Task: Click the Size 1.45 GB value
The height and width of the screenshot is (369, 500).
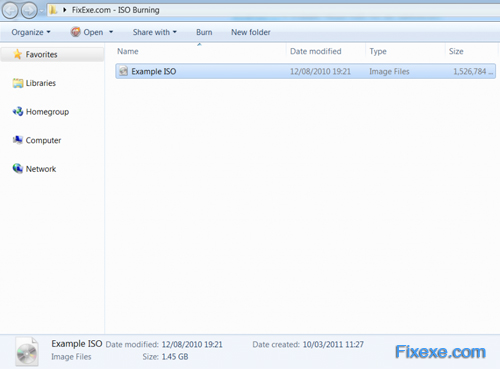Action: tap(175, 357)
